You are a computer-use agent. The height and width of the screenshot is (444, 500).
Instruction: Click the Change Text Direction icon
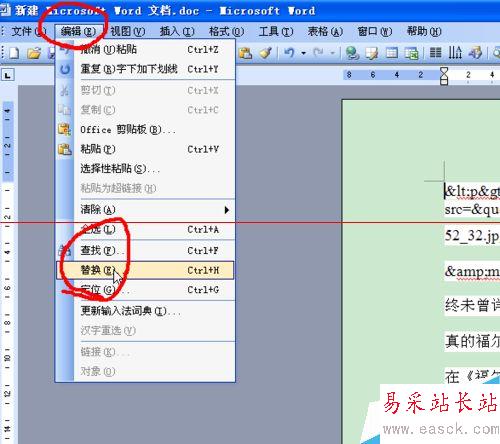[x=455, y=53]
